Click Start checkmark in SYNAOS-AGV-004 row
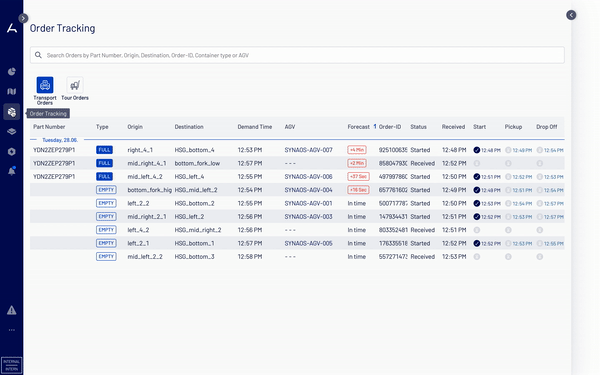600x375 pixels. (477, 190)
